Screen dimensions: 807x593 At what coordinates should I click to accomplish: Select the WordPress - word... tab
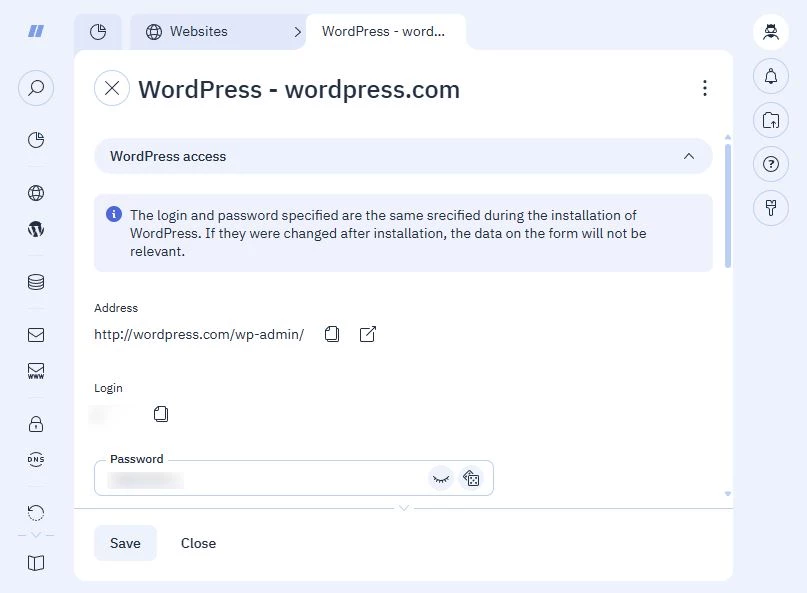point(383,31)
